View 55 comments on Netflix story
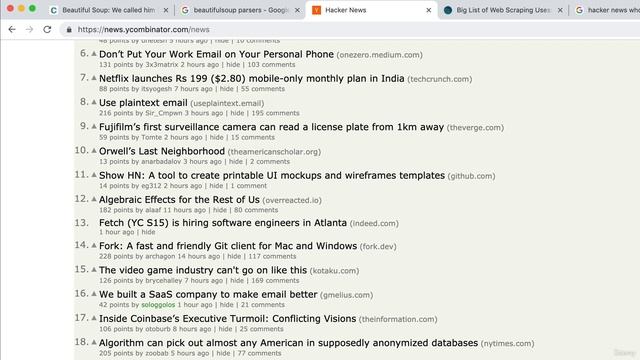This screenshot has height=360, width=640. pyautogui.click(x=263, y=89)
